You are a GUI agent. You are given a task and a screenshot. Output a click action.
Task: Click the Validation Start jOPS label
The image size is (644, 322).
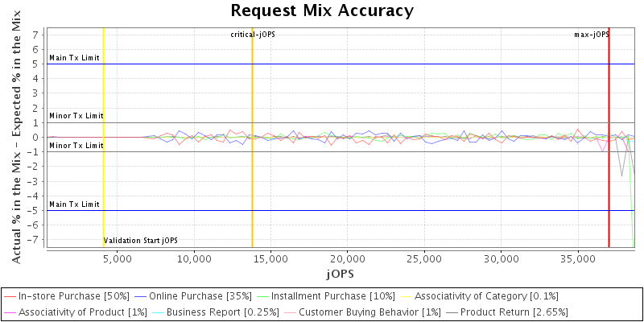[140, 241]
